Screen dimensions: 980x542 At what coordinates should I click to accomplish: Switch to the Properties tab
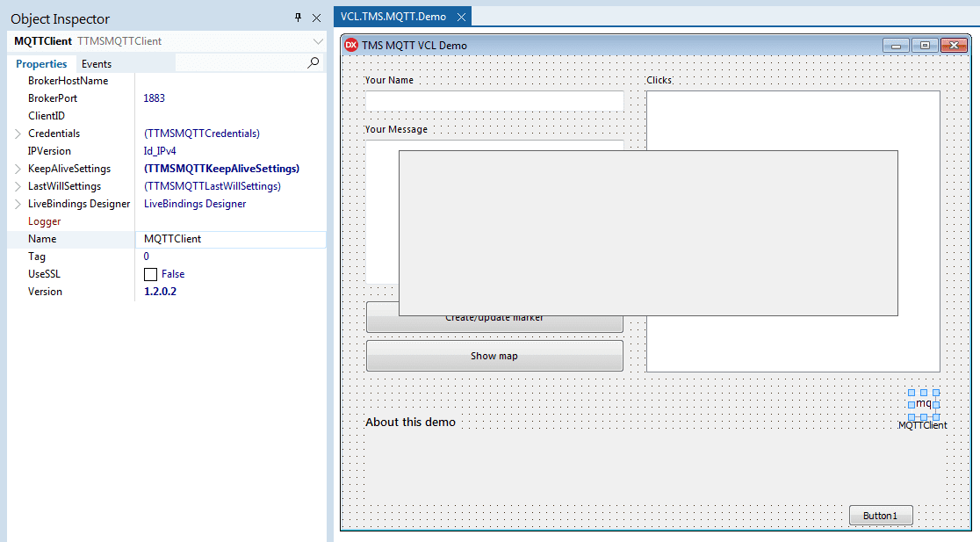(x=41, y=64)
